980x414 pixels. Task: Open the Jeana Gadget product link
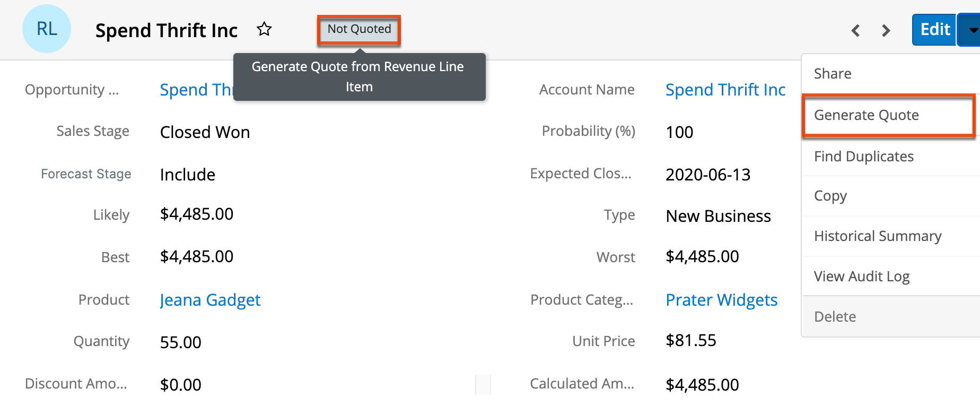pos(210,300)
